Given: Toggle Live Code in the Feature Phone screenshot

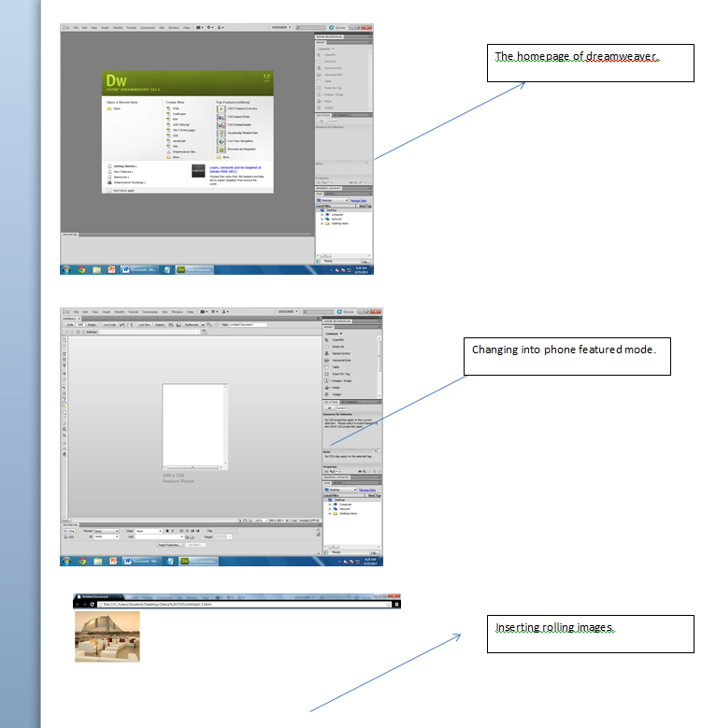Looking at the screenshot, I should point(109,325).
